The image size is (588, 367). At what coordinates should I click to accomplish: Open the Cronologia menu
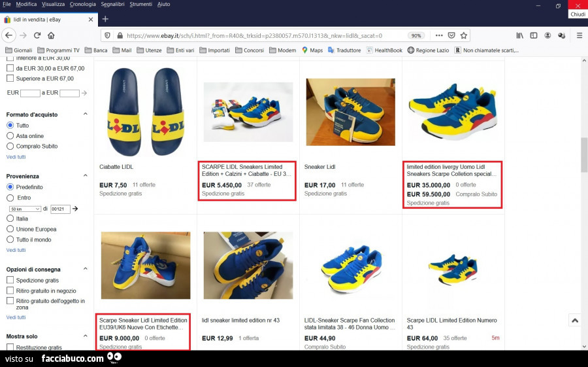tap(82, 4)
